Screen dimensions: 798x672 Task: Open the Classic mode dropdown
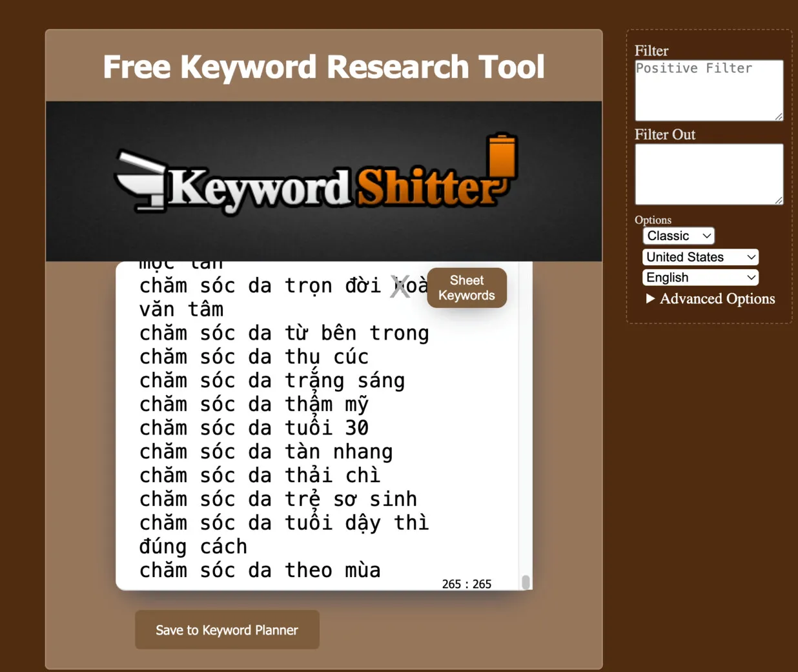click(x=678, y=236)
